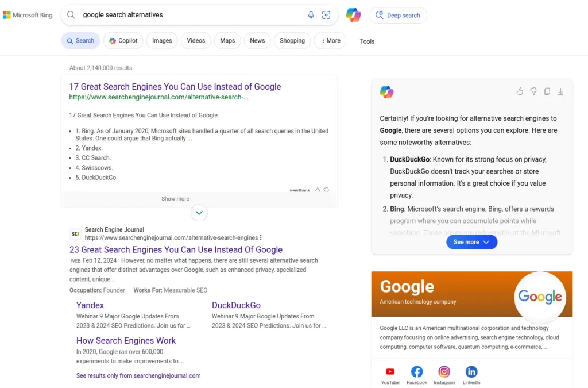This screenshot has height=388, width=588.
Task: Open visual search camera icon
Action: tap(326, 15)
